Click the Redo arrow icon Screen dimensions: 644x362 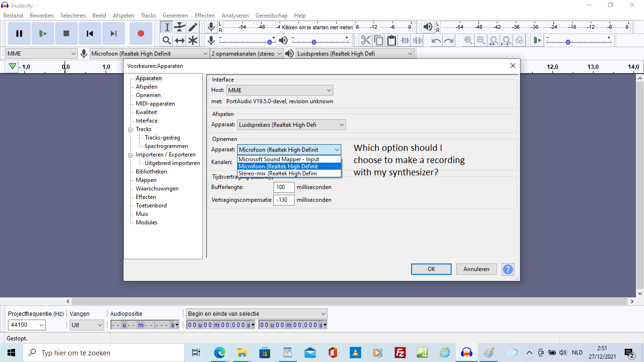[x=449, y=40]
